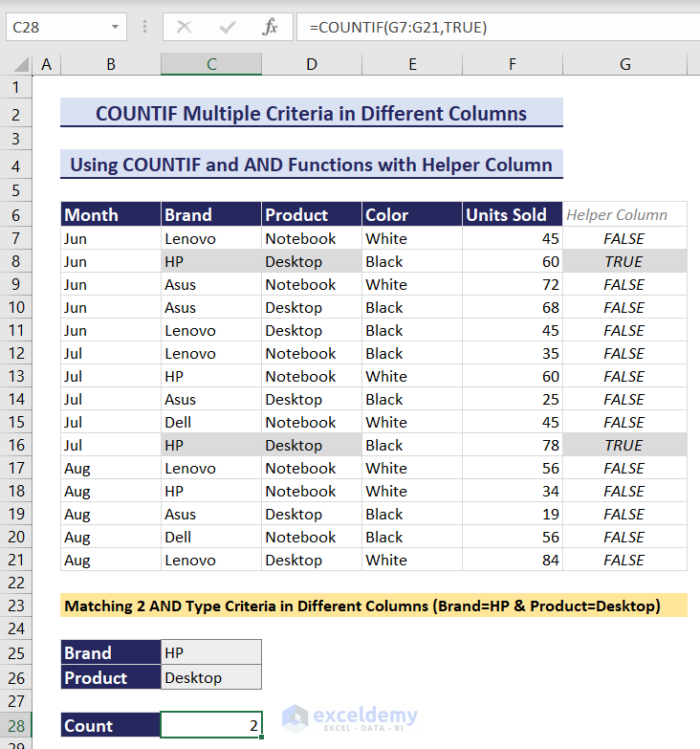
Task: Click the 'Color' header cell
Action: (412, 214)
